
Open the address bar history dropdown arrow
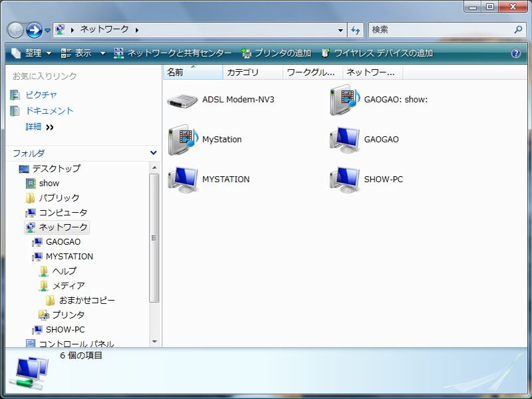click(340, 30)
